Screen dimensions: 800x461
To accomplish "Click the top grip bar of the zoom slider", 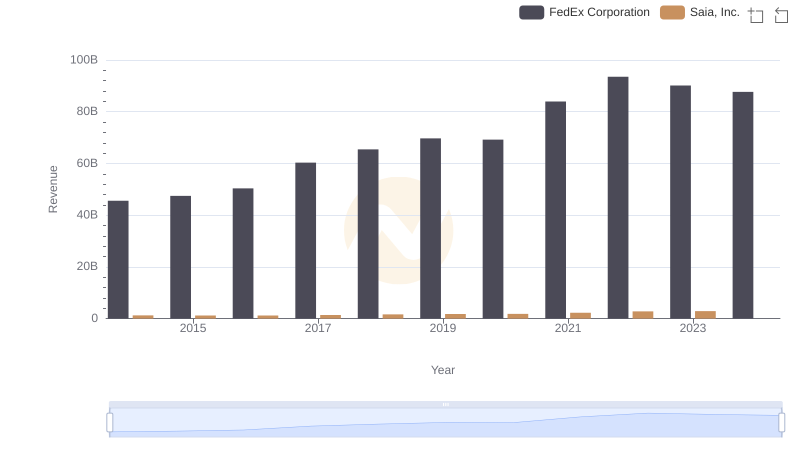I will point(445,404).
